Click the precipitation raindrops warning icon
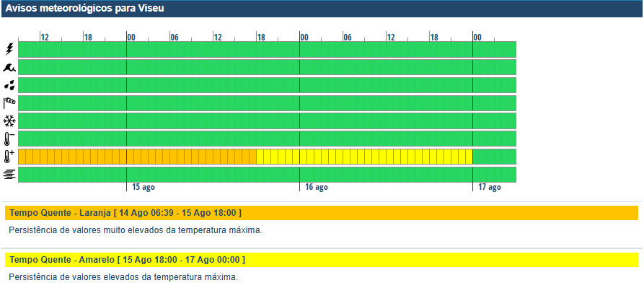The height and width of the screenshot is (288, 644). click(9, 85)
